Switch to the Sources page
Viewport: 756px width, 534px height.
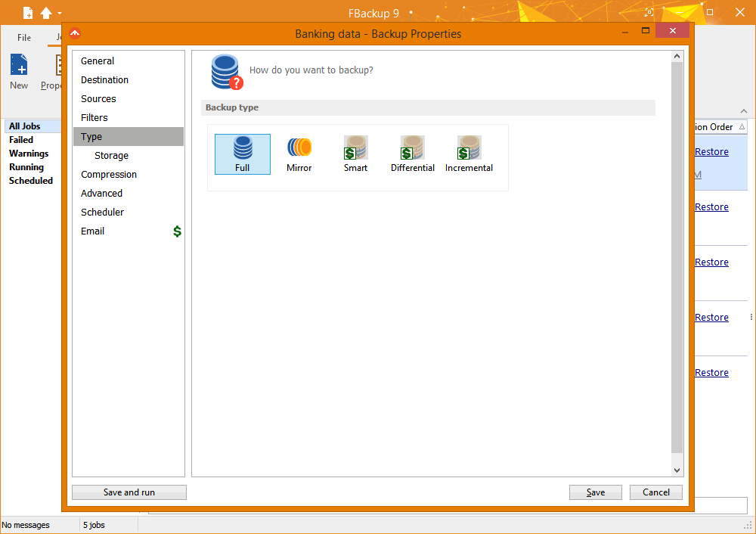point(129,99)
